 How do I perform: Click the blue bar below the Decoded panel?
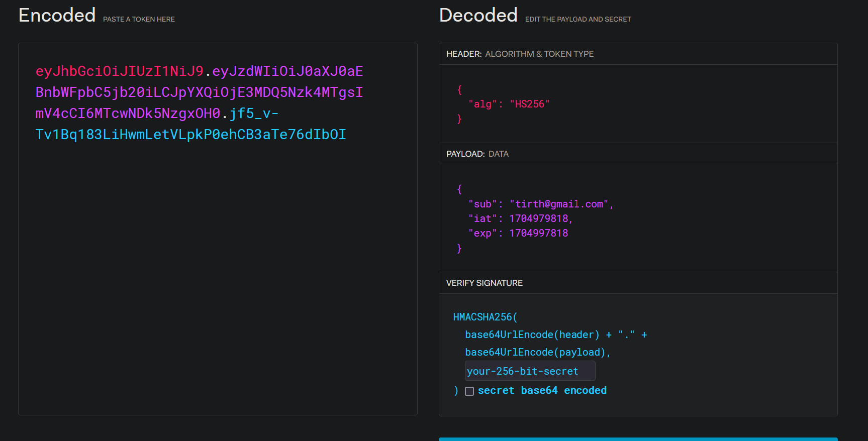638,439
